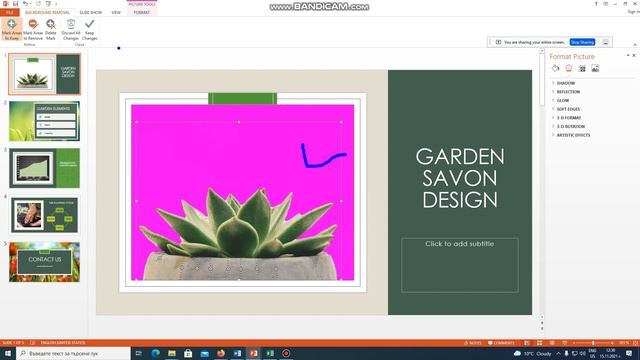Open Effects tab in Format Picture pane
This screenshot has width=640, height=360.
[569, 69]
